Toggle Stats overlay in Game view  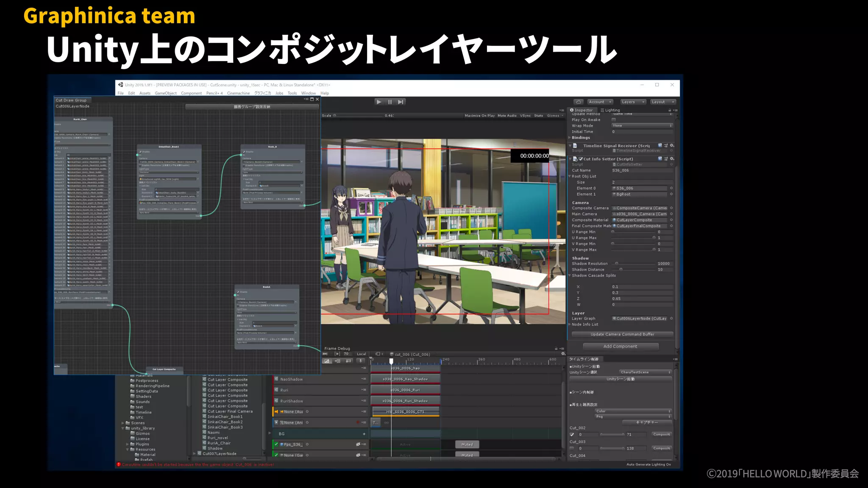[539, 116]
